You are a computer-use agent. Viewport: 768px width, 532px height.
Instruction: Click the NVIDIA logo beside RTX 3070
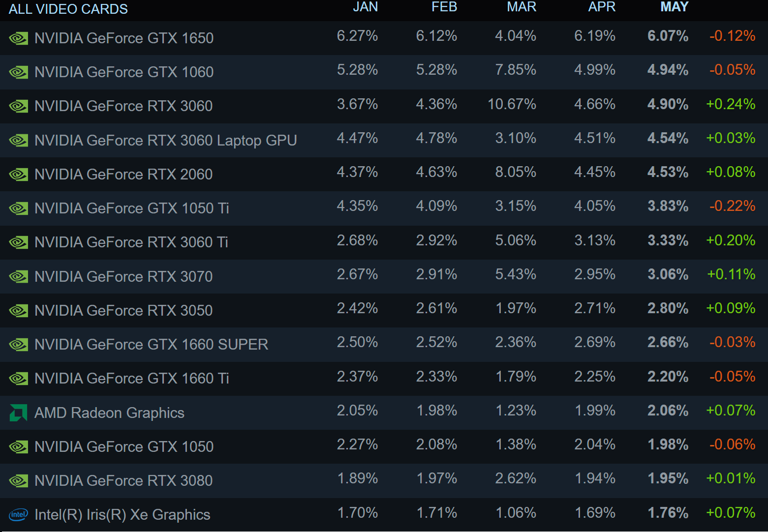(x=19, y=277)
